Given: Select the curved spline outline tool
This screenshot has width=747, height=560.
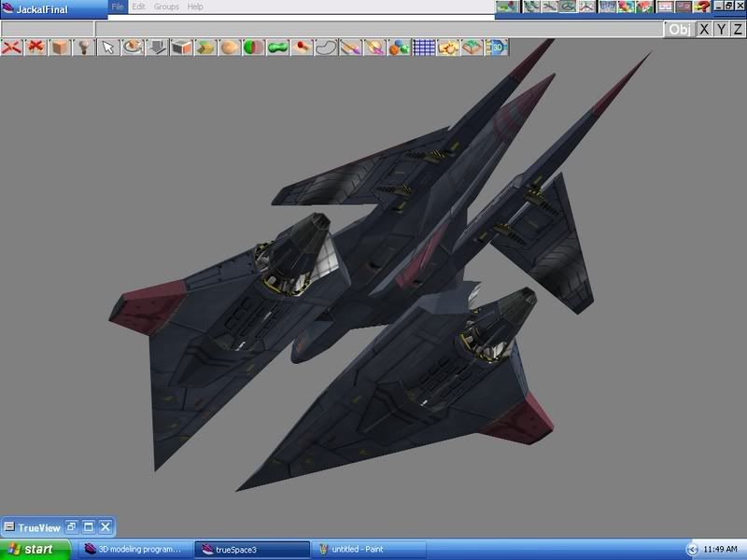Looking at the screenshot, I should click(327, 48).
